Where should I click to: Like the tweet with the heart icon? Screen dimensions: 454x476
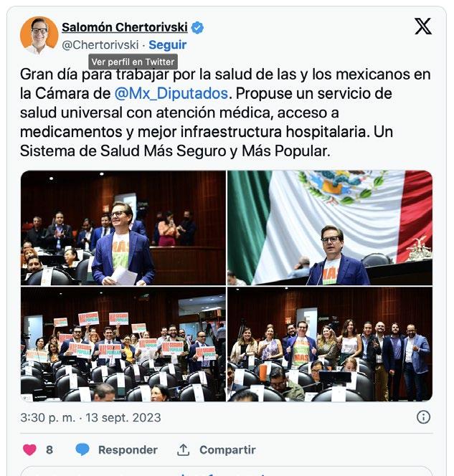[x=29, y=449]
